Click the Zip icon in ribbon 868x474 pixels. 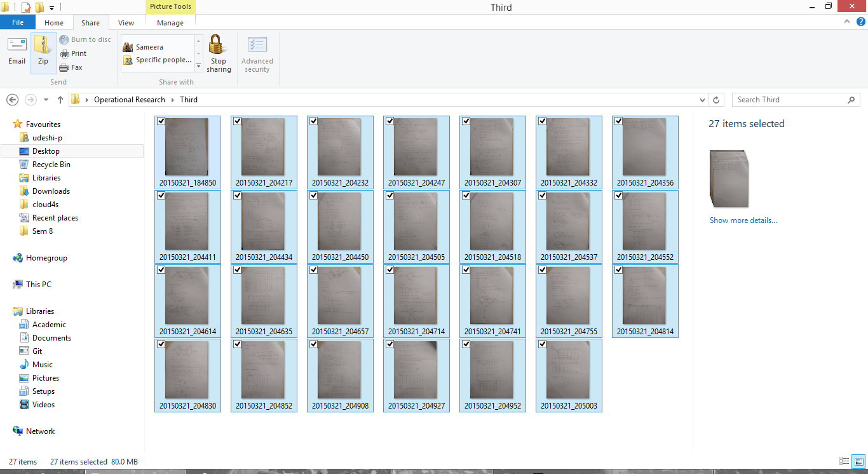click(x=43, y=46)
